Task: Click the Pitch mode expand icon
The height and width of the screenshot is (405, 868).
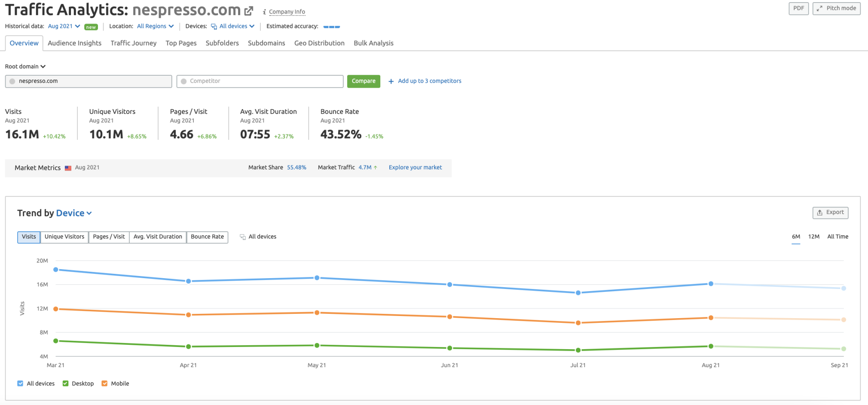Action: click(819, 8)
